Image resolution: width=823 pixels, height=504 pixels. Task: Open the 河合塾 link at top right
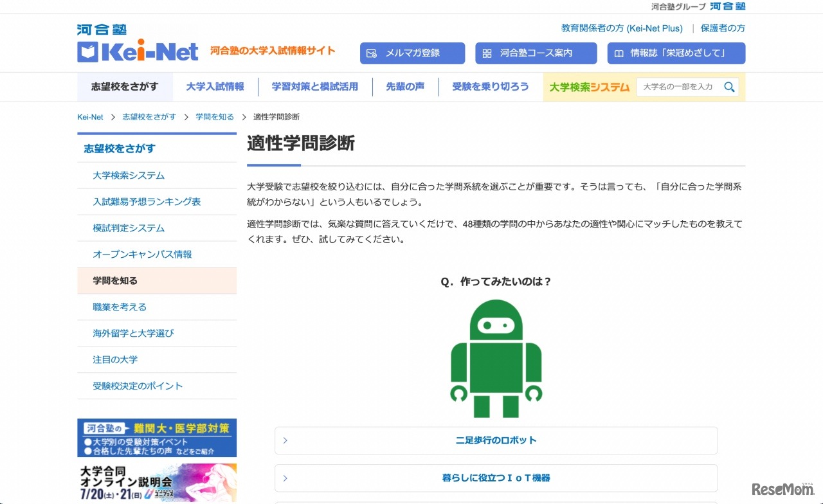coord(728,6)
